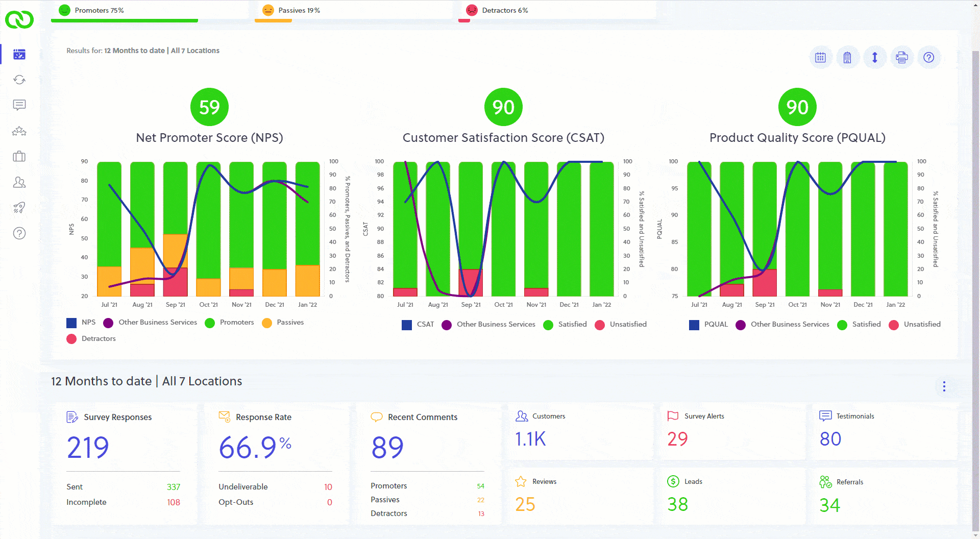Screen dimensions: 980x539
Task: Open the date range calendar picker
Action: [x=821, y=57]
